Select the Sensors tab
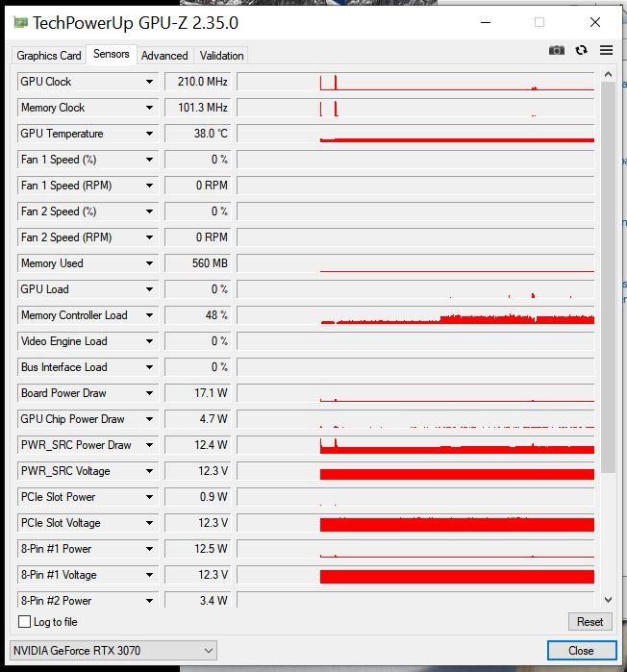The height and width of the screenshot is (672, 627). click(112, 54)
